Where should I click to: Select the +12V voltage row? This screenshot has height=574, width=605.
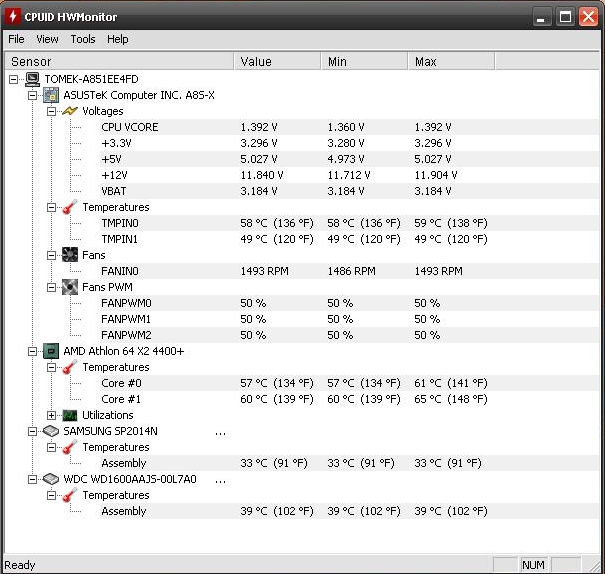click(349, 175)
